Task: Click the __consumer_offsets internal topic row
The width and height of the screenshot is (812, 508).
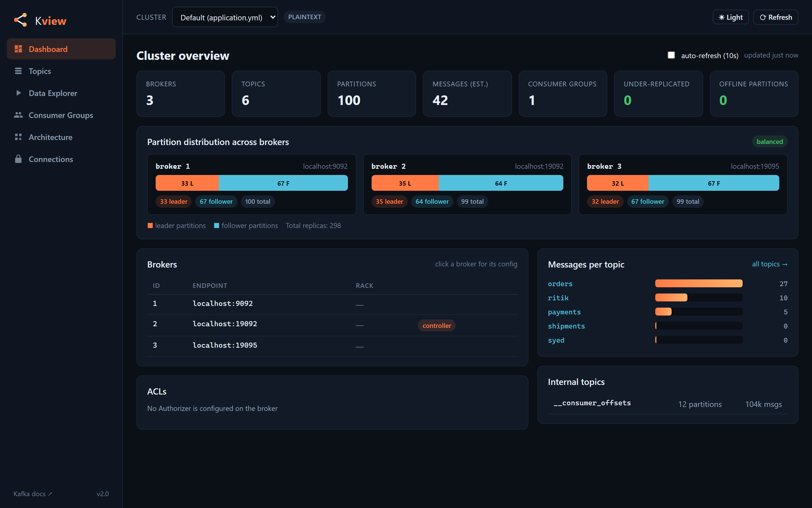Action: [x=667, y=404]
